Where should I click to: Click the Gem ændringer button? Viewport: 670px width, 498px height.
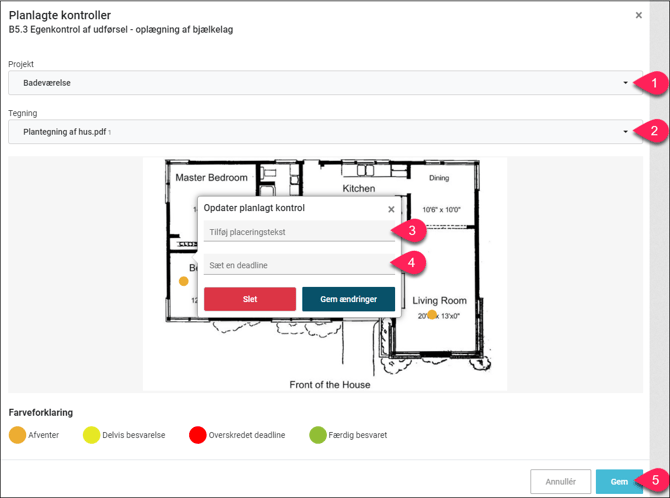pyautogui.click(x=348, y=299)
